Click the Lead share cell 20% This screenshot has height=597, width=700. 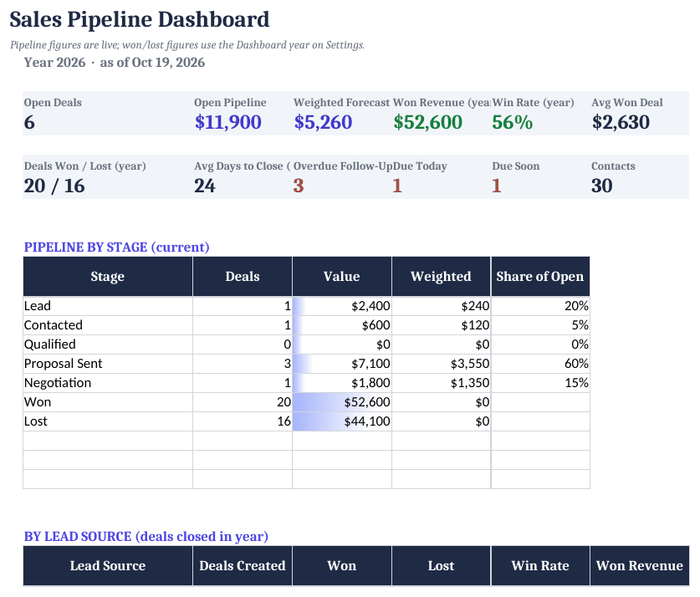[x=540, y=306]
